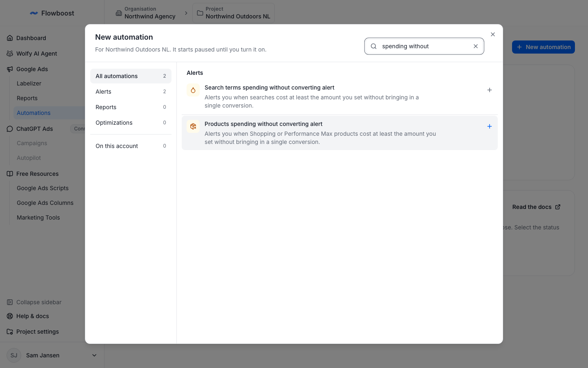
Task: Select the Reports category in dialog
Action: coord(131,107)
